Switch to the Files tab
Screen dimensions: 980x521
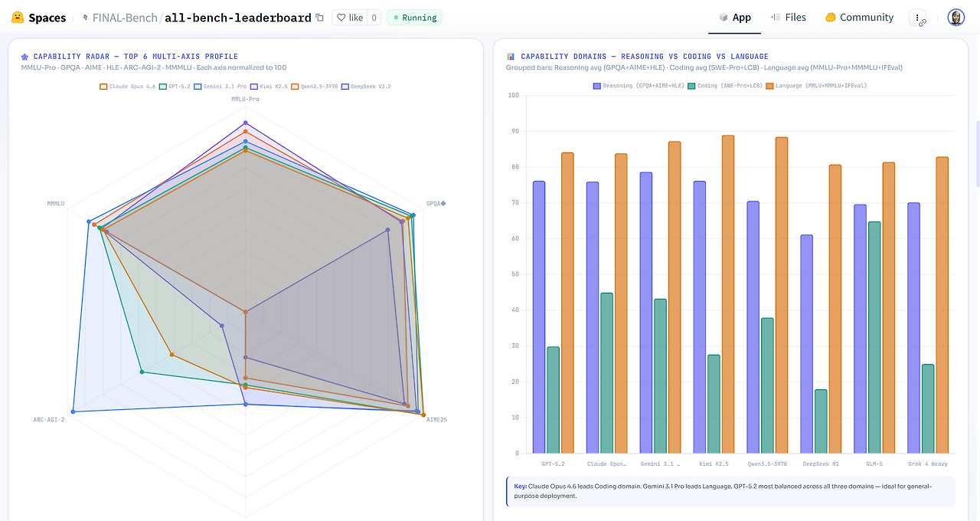click(x=788, y=18)
